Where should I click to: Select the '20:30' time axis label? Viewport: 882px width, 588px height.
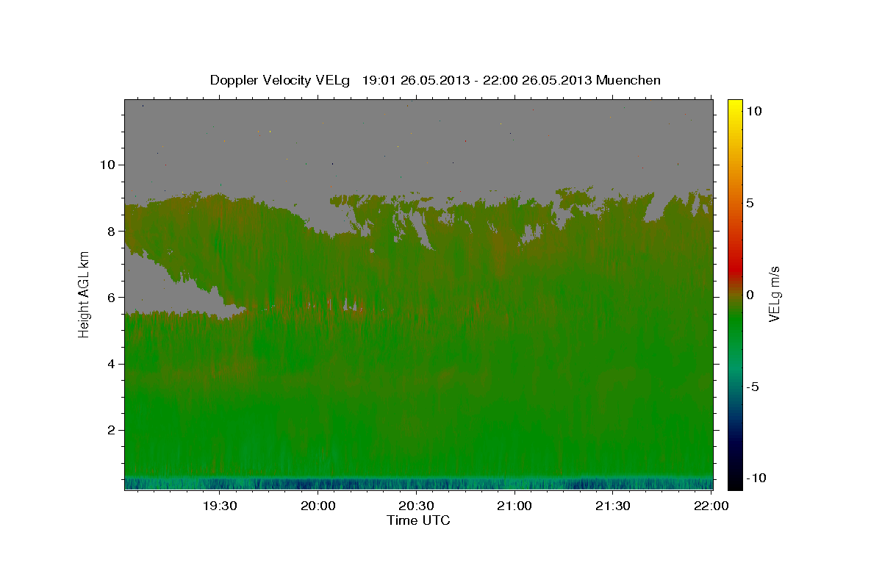pos(416,506)
